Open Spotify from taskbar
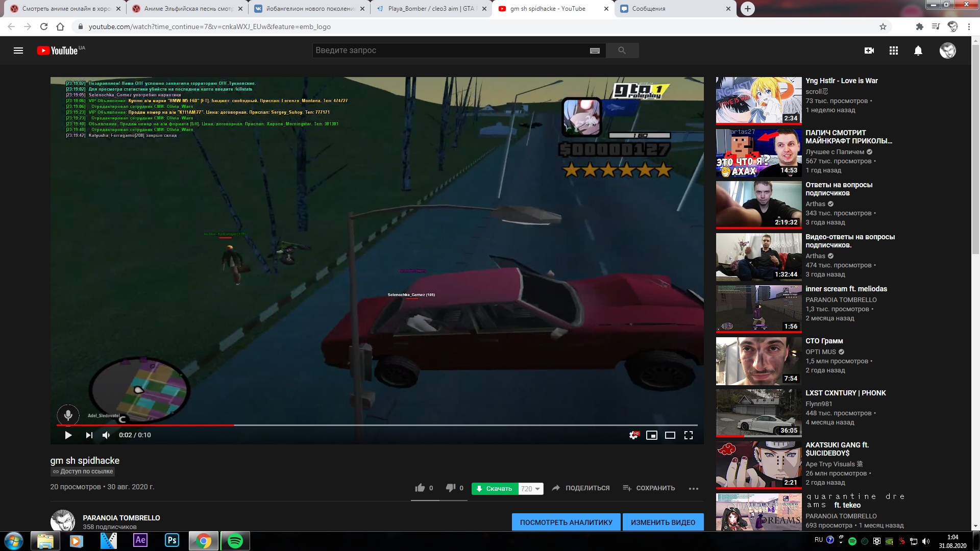The width and height of the screenshot is (980, 551). tap(235, 541)
